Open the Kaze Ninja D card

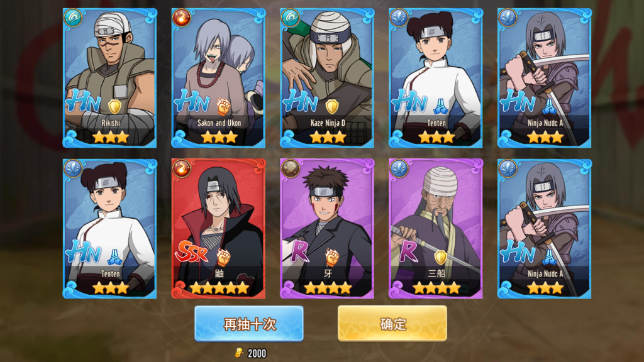click(x=327, y=78)
